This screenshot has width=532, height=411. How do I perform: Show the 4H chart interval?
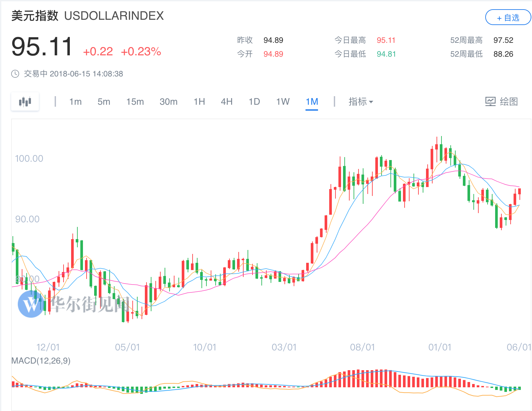[x=226, y=102]
